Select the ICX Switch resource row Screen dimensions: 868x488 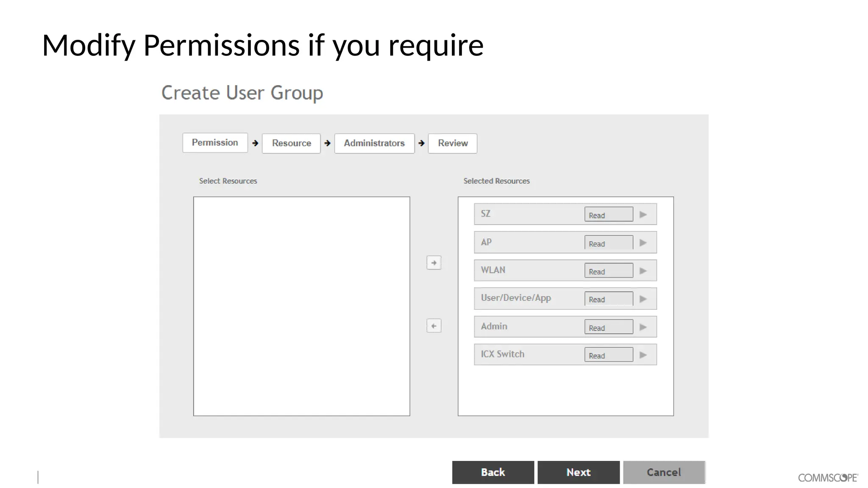[565, 355]
